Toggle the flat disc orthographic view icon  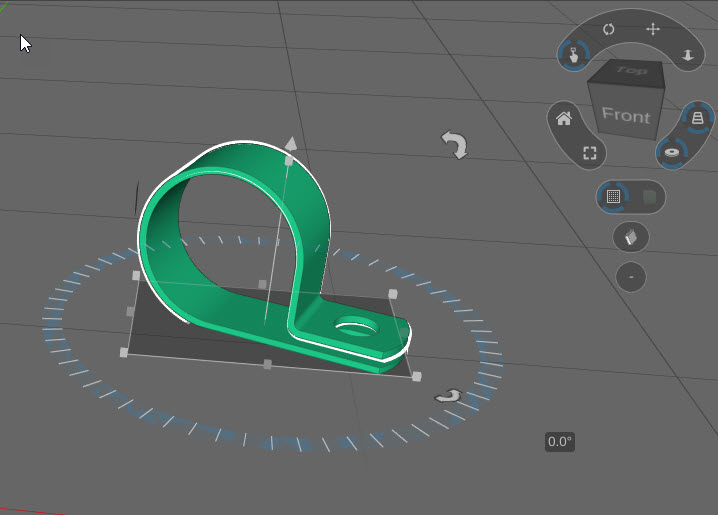pos(672,152)
